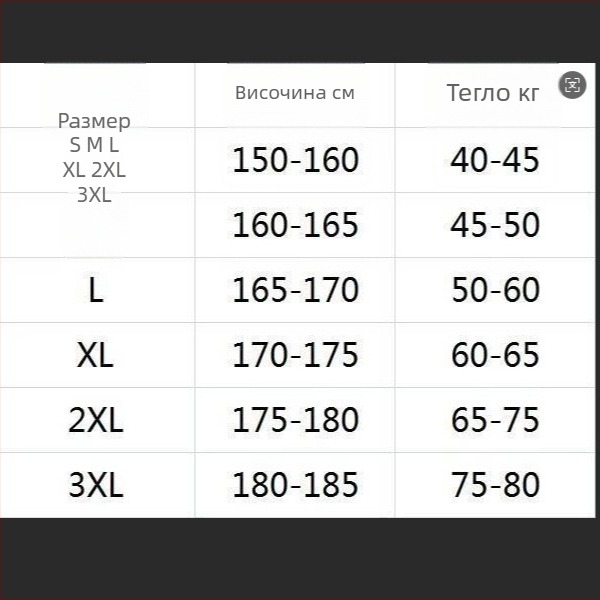Click the large XL size row label

coord(95,355)
